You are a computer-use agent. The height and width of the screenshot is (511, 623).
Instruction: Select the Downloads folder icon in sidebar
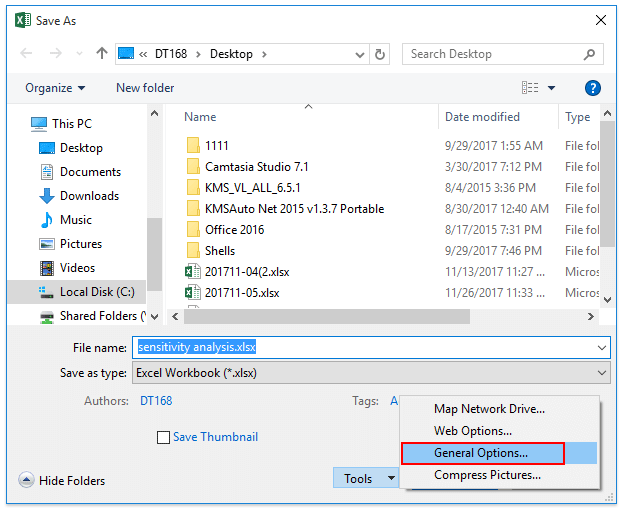(46, 196)
